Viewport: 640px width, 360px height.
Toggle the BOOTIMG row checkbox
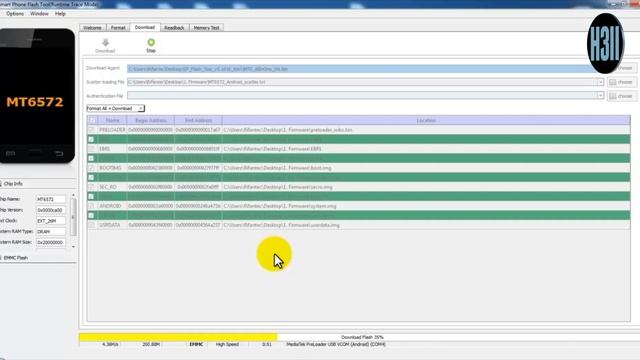coord(91,168)
